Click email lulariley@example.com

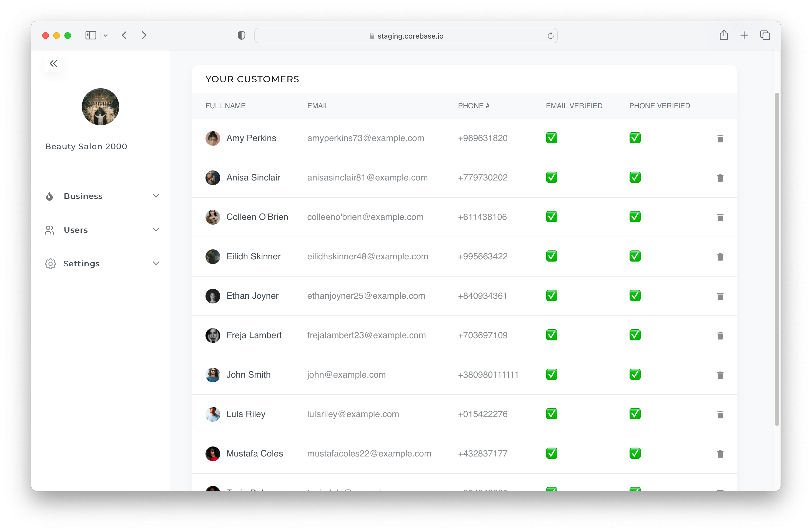tap(353, 414)
